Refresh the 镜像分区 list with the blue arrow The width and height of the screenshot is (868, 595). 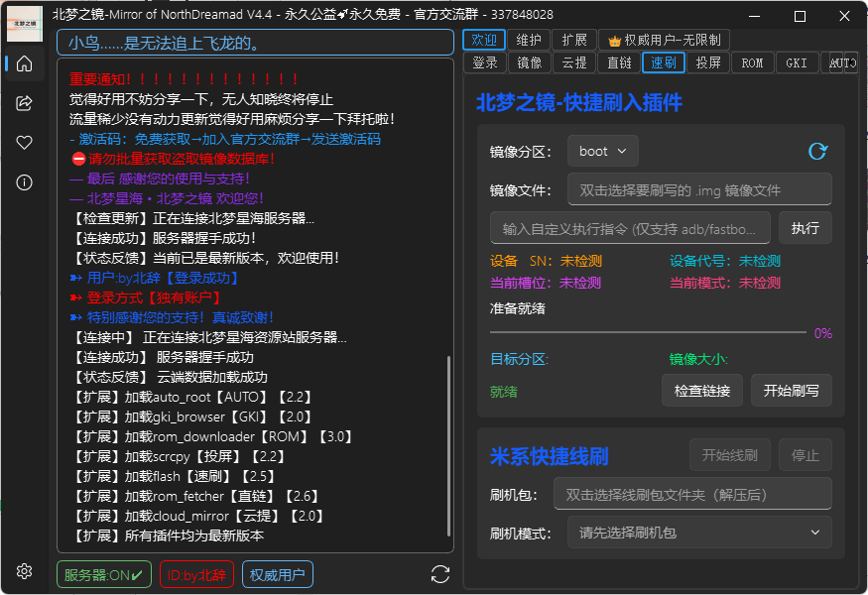[816, 151]
